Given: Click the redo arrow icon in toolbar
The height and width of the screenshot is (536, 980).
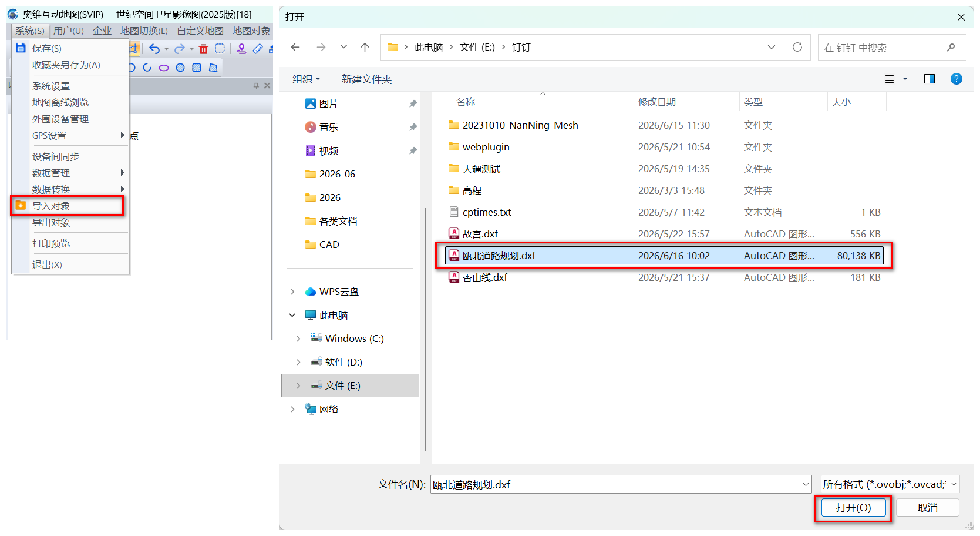Looking at the screenshot, I should point(180,49).
